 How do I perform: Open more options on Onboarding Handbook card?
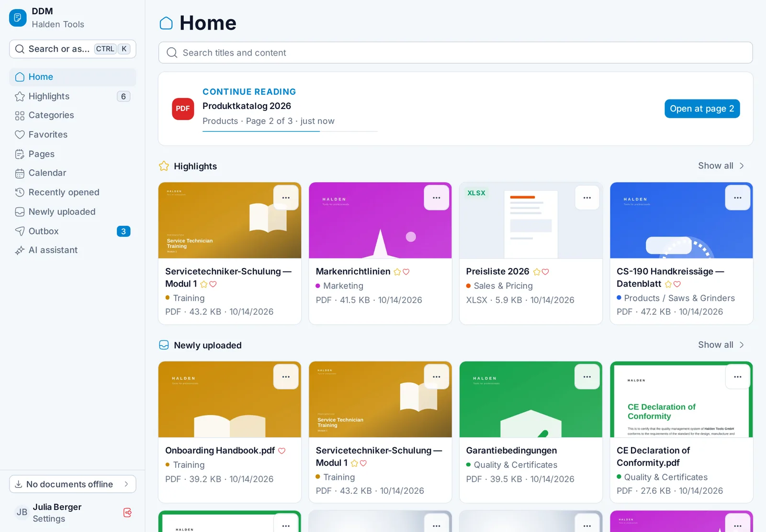(286, 377)
